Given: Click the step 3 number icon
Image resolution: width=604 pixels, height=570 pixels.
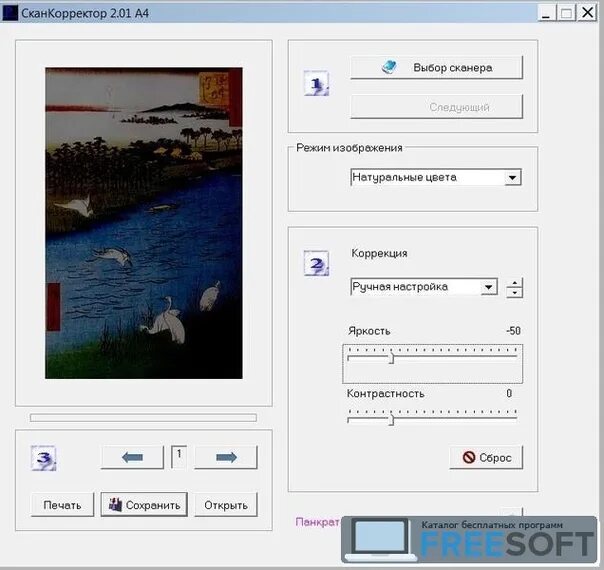Looking at the screenshot, I should coord(44,458).
